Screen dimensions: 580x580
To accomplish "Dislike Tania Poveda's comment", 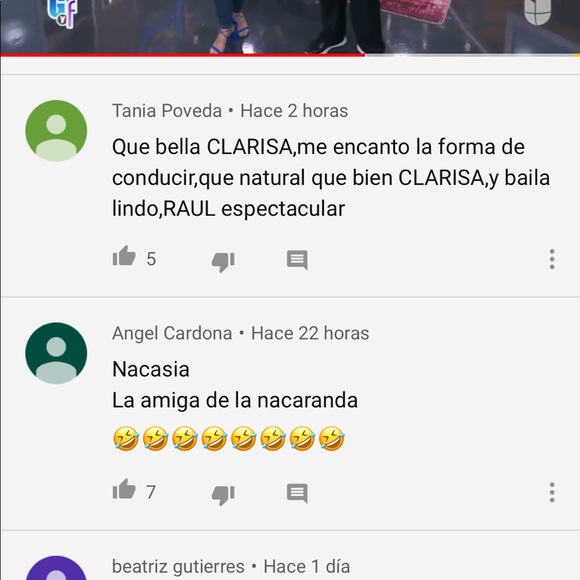I will coord(223,262).
